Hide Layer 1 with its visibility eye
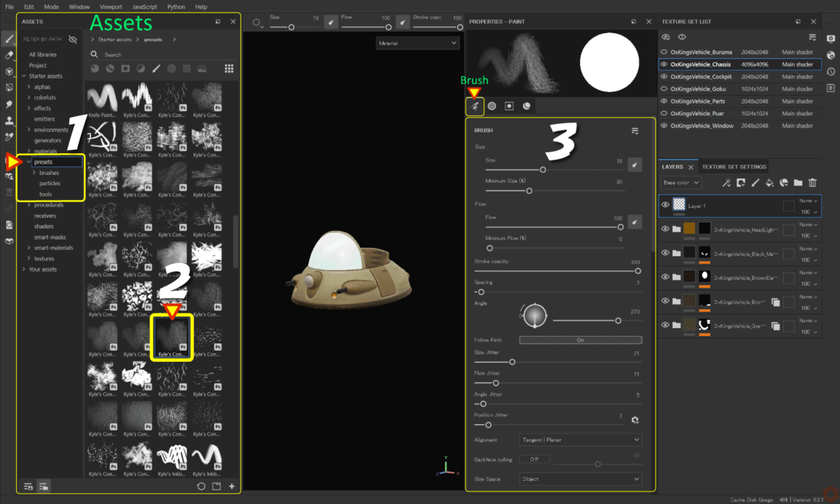The width and height of the screenshot is (840, 504). [664, 204]
